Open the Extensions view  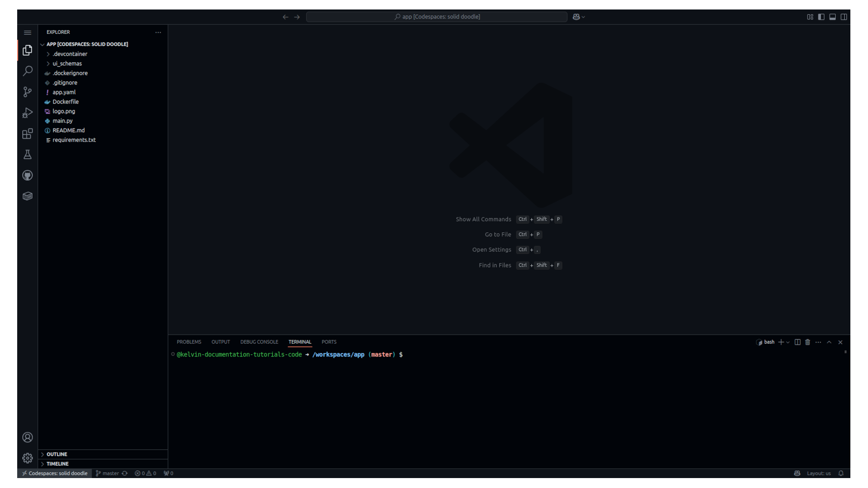point(27,134)
